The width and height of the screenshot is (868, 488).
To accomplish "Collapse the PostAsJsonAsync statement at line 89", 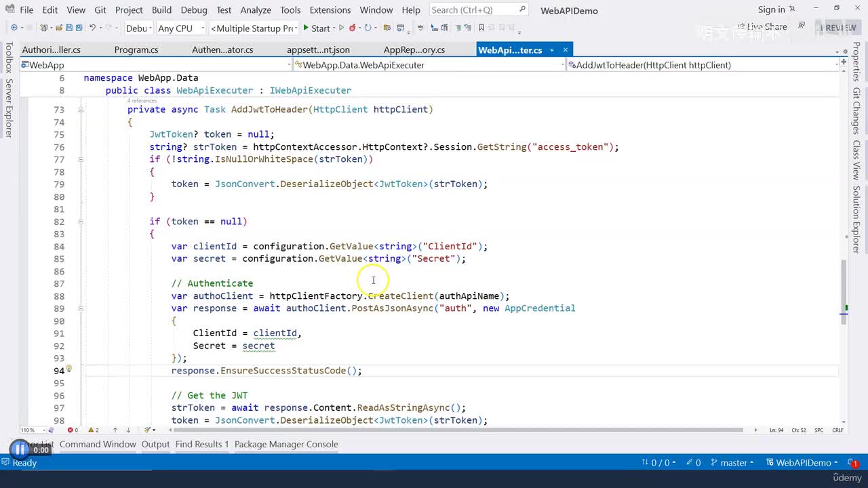I will (x=81, y=308).
